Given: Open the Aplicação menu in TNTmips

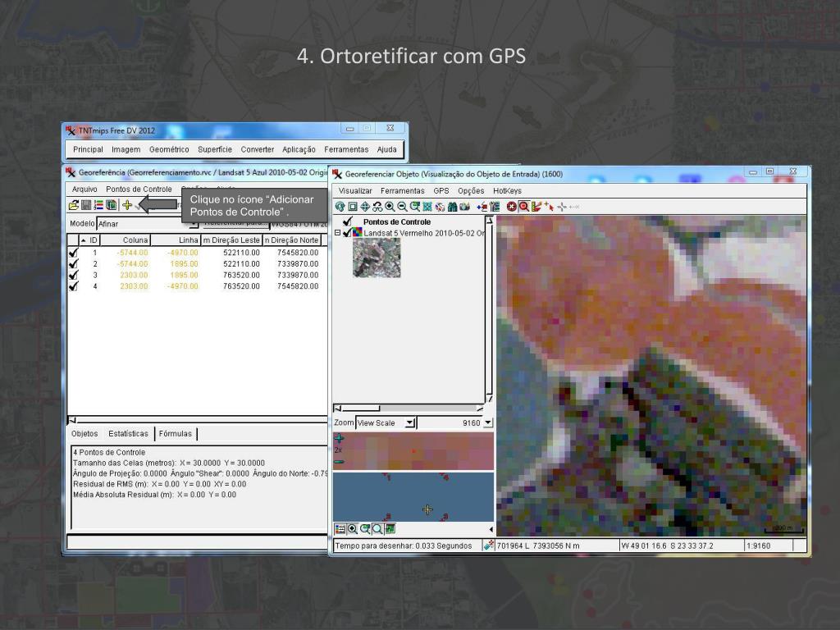Looking at the screenshot, I should [299, 149].
